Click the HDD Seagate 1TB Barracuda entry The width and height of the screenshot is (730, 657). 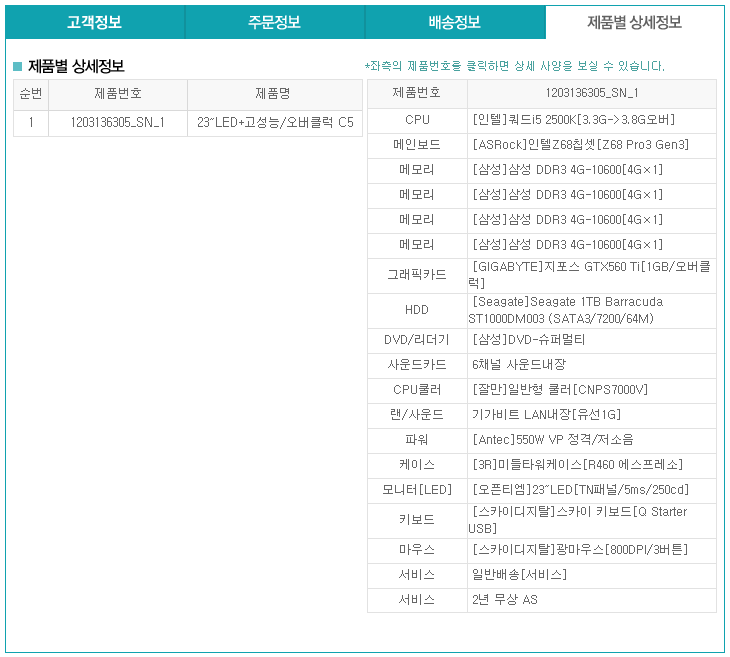tap(568, 310)
